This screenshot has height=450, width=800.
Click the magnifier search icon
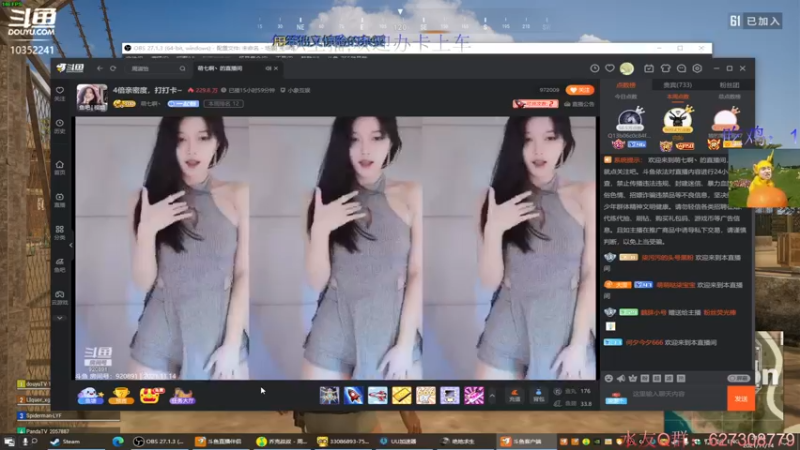point(182,68)
